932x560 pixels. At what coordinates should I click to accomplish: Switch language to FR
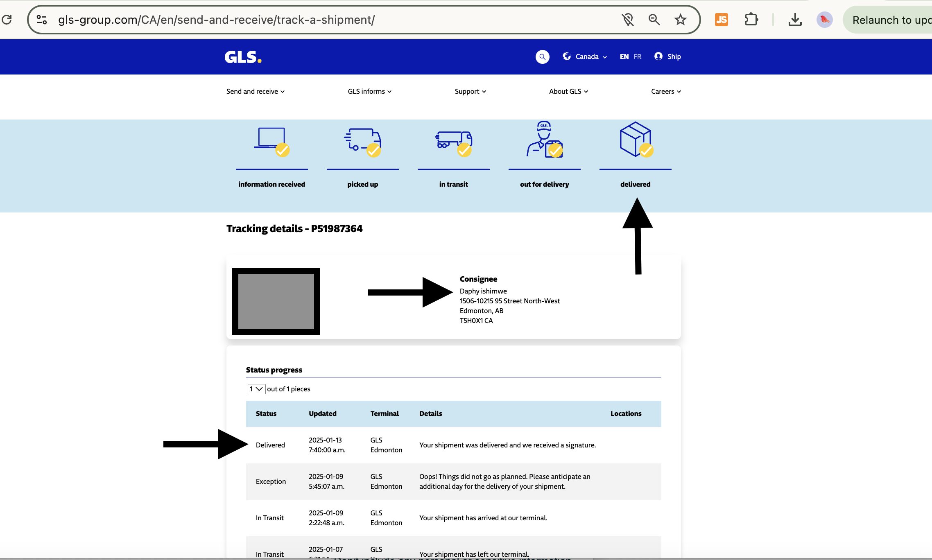point(637,56)
